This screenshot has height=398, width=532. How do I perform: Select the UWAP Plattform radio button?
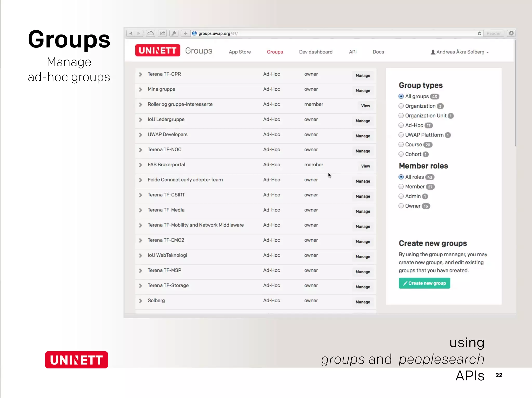click(x=401, y=135)
